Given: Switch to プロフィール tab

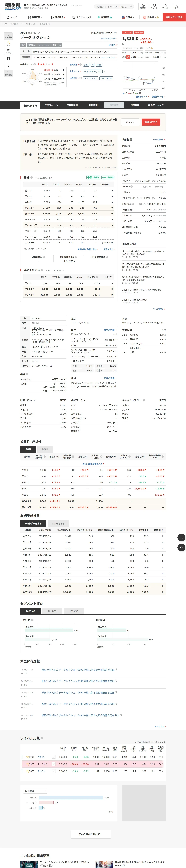Looking at the screenshot, I should click(51, 105).
